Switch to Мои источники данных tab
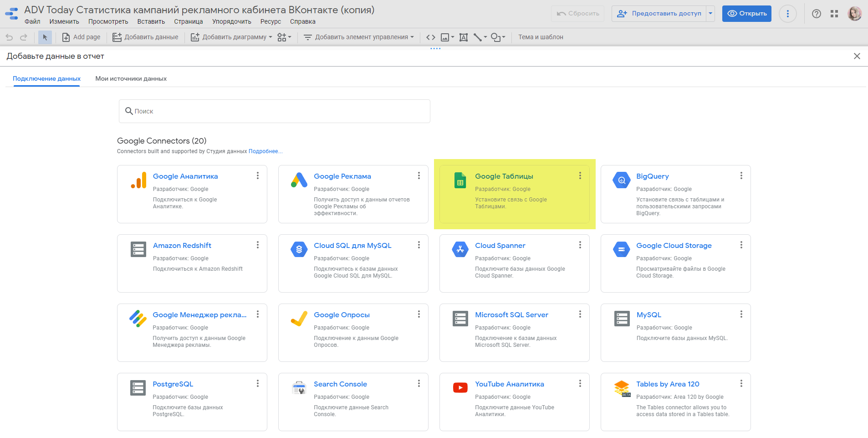Image resolution: width=868 pixels, height=438 pixels. [131, 79]
